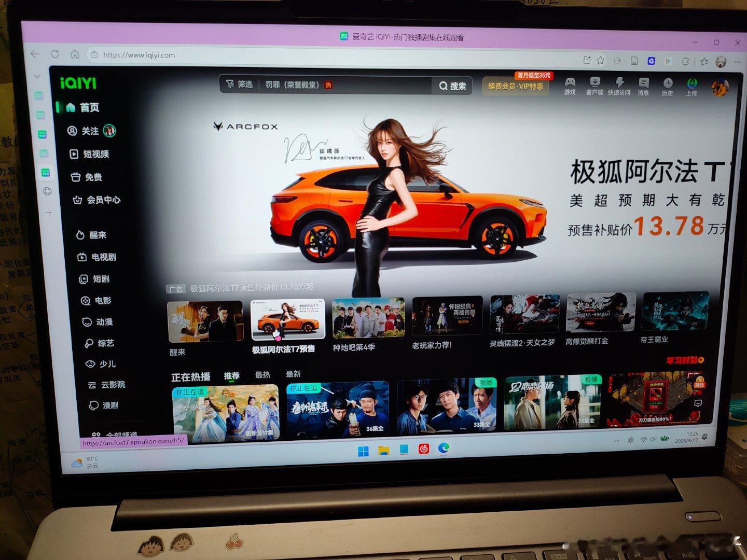
Task: Click the Microsoft Edge taskbar icon
Action: (444, 448)
